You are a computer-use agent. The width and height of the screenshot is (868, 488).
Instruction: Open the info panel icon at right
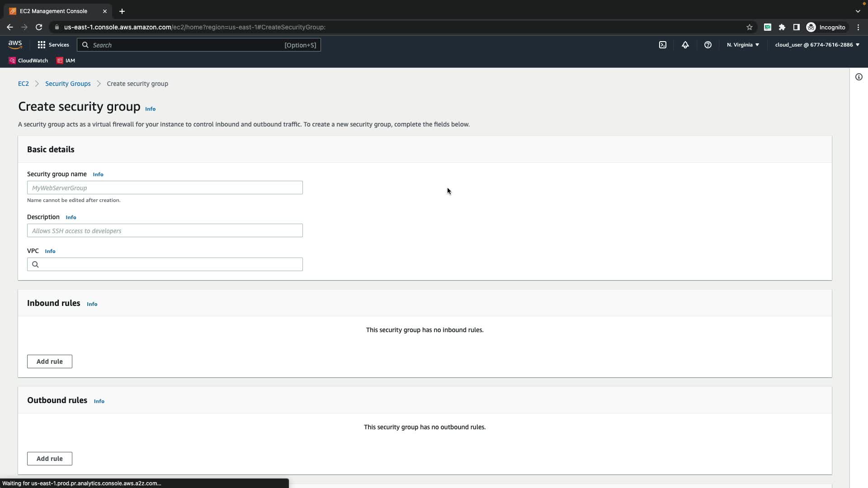coord(859,77)
